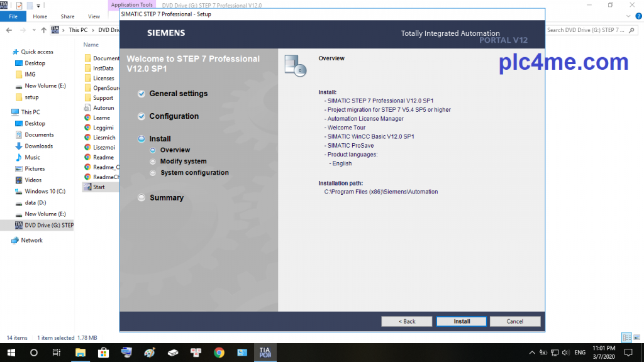The image size is (644, 362).
Task: Choose the Modify system sub-step bullet
Action: (153, 162)
